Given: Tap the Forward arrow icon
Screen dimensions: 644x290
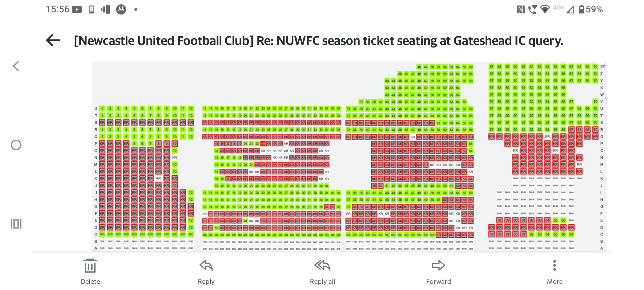Looking at the screenshot, I should point(438,265).
